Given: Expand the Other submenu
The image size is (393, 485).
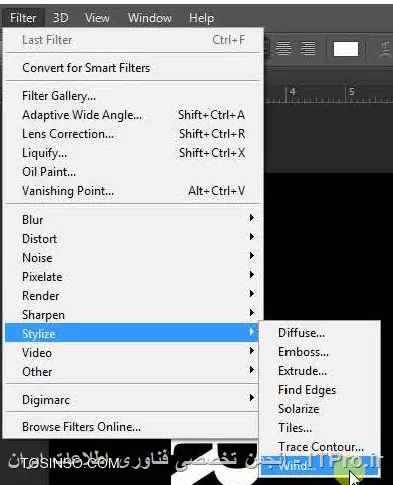Looking at the screenshot, I should tap(132, 372).
